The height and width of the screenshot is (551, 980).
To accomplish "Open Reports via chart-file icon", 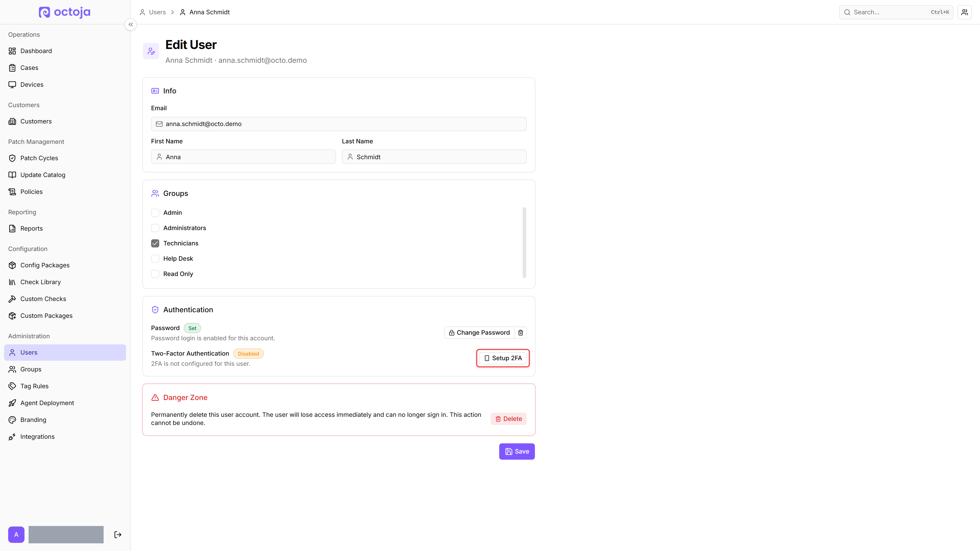I will point(12,229).
